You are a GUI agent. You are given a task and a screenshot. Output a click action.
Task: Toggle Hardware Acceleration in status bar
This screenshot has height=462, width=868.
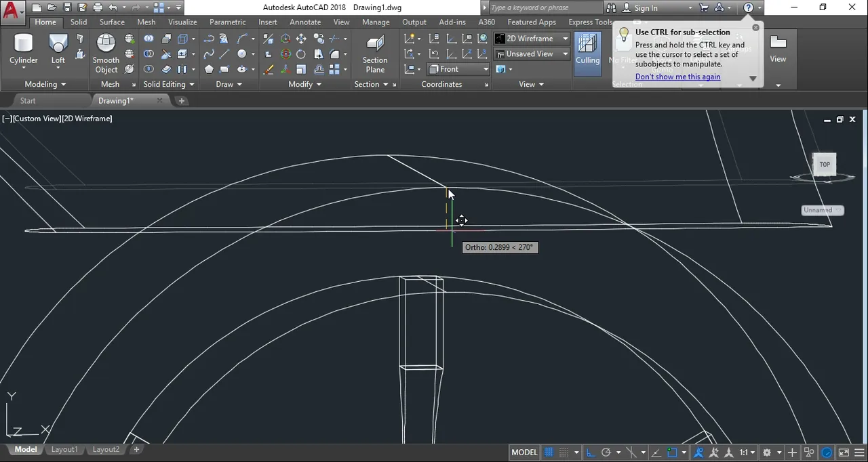pos(827,453)
